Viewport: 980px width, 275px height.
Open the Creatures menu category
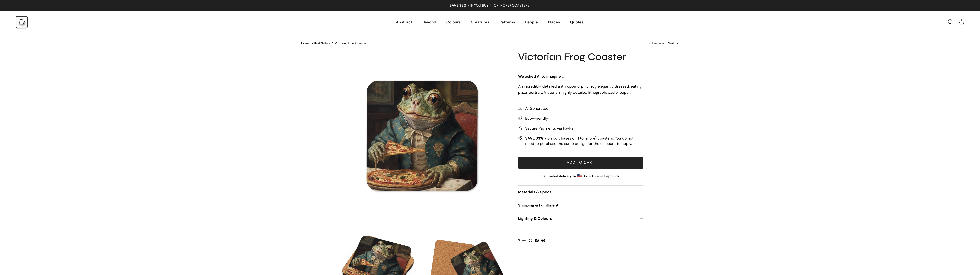tap(480, 22)
